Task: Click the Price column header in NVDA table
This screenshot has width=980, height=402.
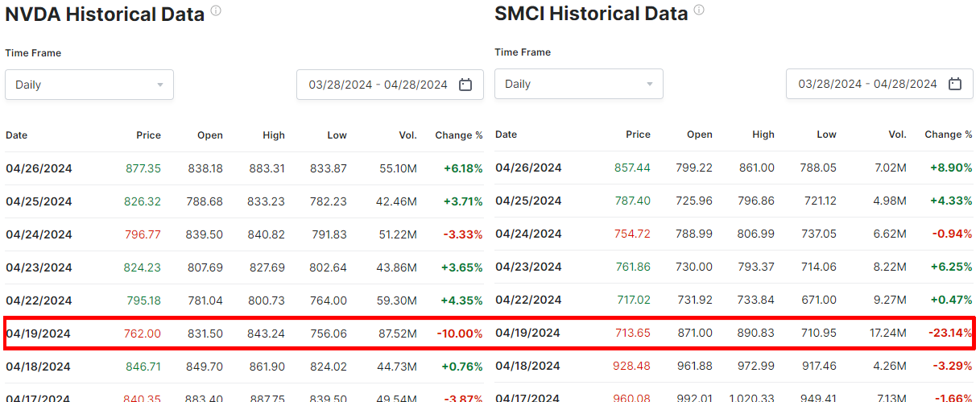Action: tap(148, 135)
